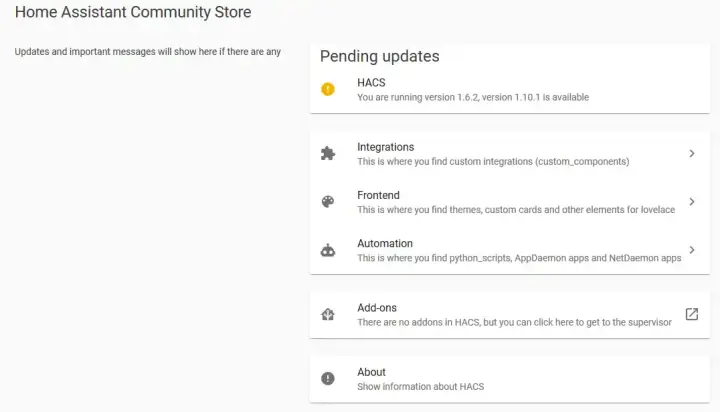Click the About exclamation icon
Screen dimensions: 720x412
click(x=327, y=378)
